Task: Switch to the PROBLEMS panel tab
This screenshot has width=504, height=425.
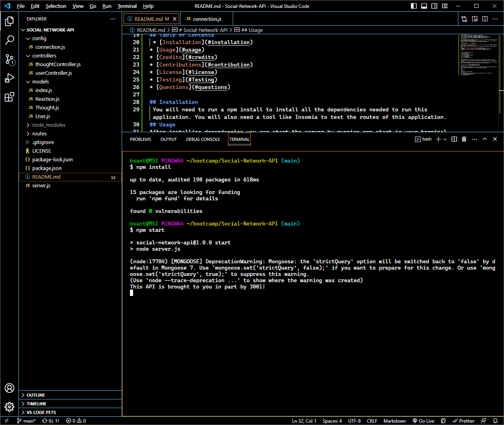Action: pos(141,139)
